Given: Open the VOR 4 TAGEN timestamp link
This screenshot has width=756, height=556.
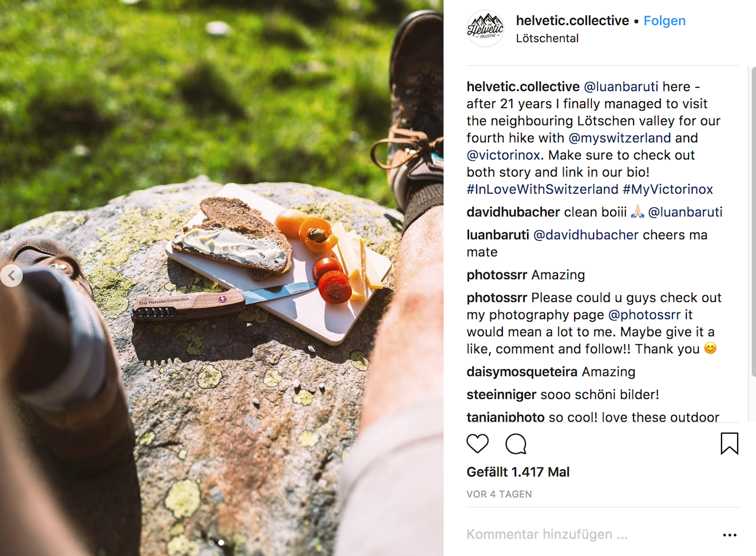Looking at the screenshot, I should click(499, 494).
